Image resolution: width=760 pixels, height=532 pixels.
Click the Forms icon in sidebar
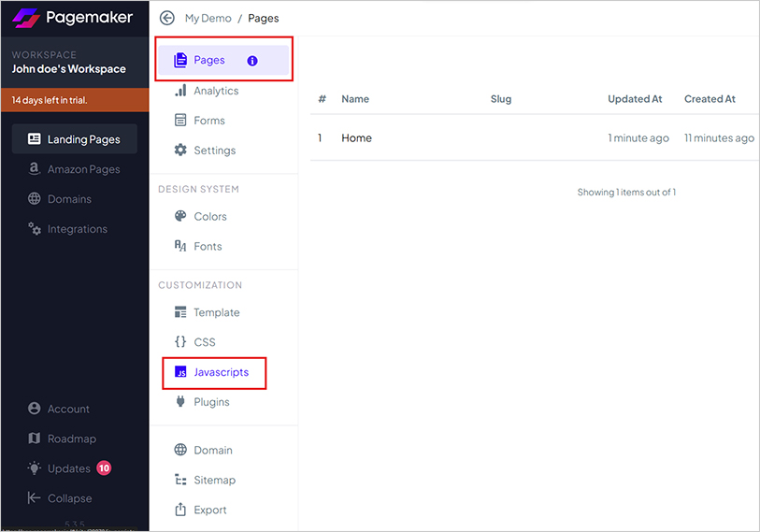(x=180, y=121)
